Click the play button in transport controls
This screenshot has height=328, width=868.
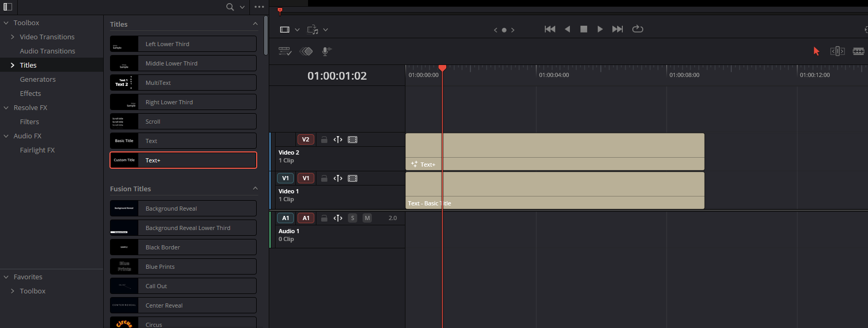coord(600,29)
